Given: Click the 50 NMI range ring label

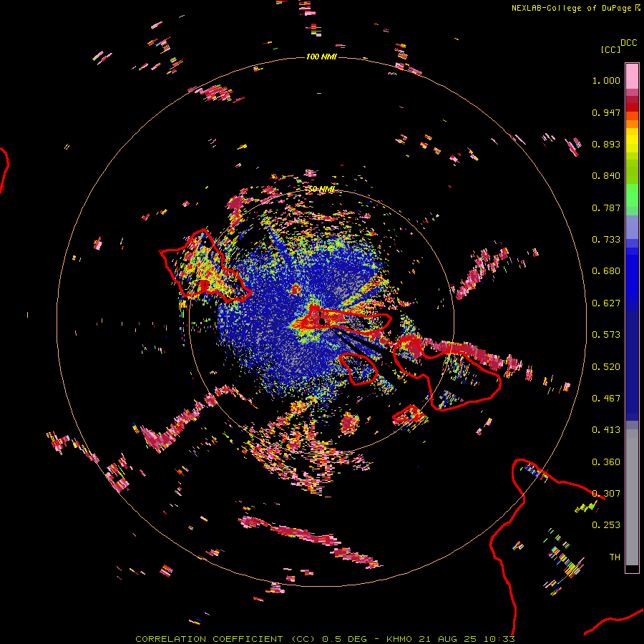Looking at the screenshot, I should coord(321,190).
